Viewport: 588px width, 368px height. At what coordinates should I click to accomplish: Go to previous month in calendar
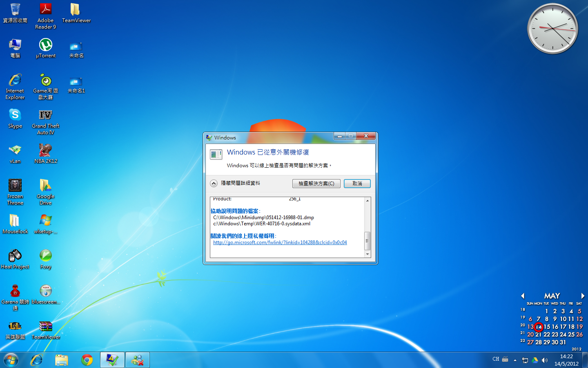523,296
